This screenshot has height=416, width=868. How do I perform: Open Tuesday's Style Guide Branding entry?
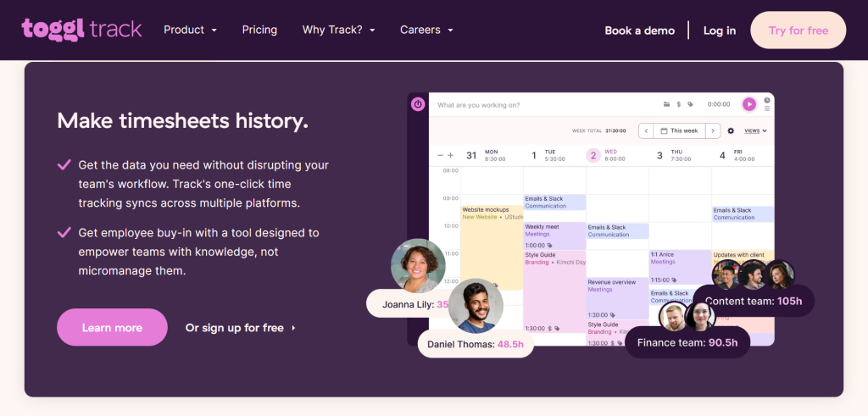554,291
